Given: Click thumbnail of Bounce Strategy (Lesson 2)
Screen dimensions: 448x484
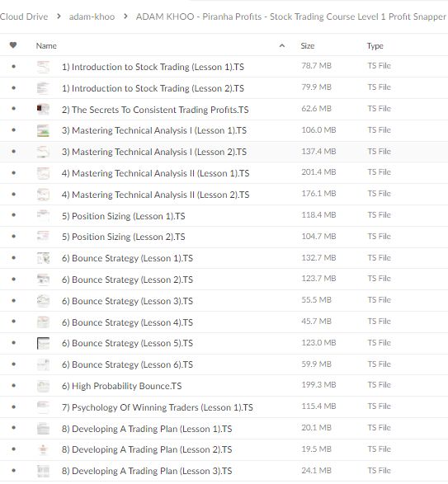Looking at the screenshot, I should [43, 280].
